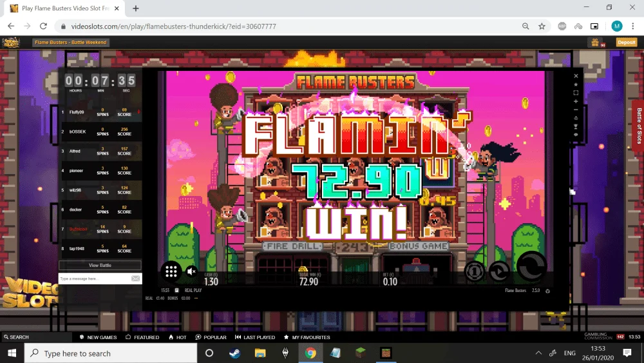Focus the 'Type a message here' chat field

(x=95, y=279)
